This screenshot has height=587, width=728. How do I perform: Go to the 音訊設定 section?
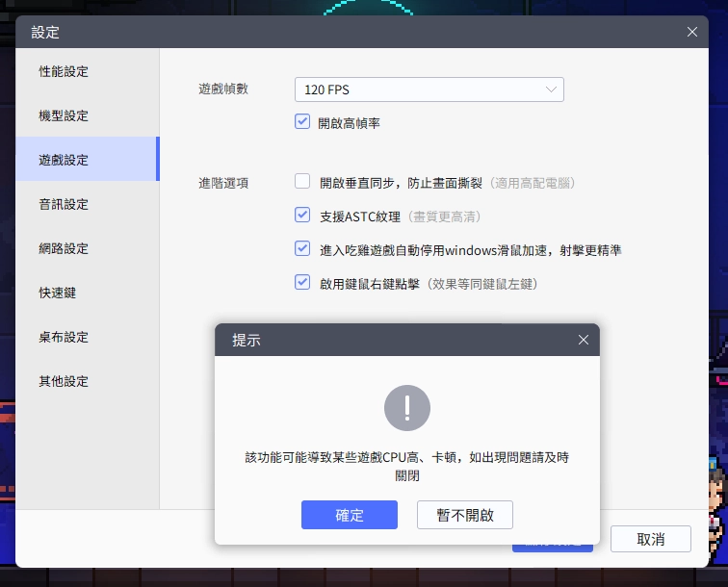pyautogui.click(x=64, y=204)
